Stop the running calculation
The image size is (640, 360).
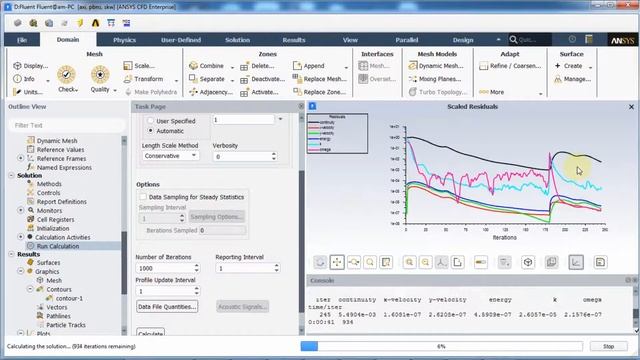(608, 346)
